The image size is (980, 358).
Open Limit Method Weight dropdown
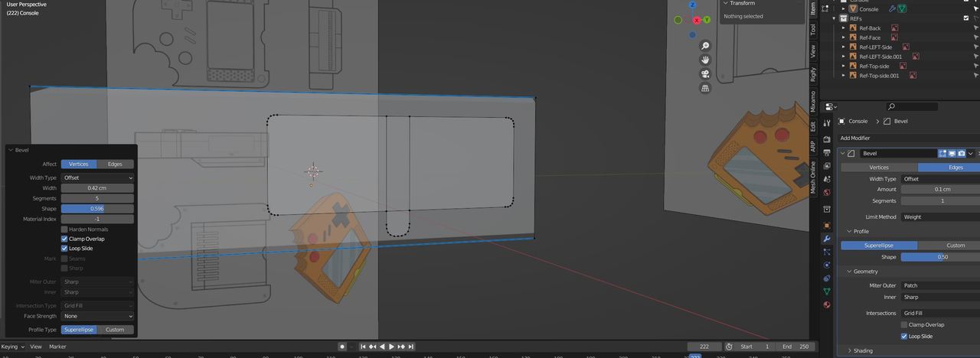(x=940, y=216)
